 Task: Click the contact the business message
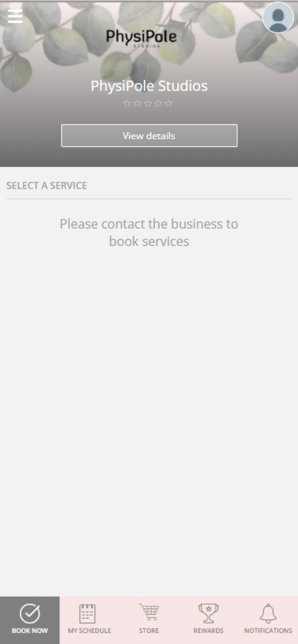click(x=149, y=232)
